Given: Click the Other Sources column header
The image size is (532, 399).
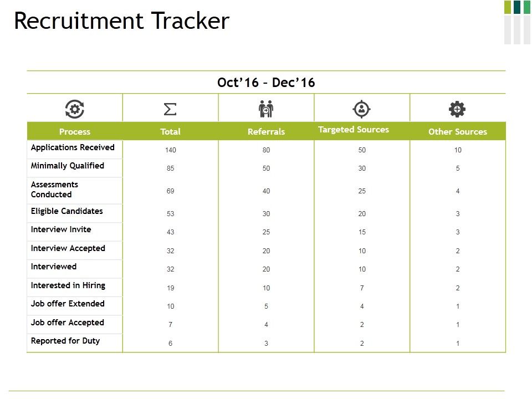Looking at the screenshot, I should (x=458, y=132).
